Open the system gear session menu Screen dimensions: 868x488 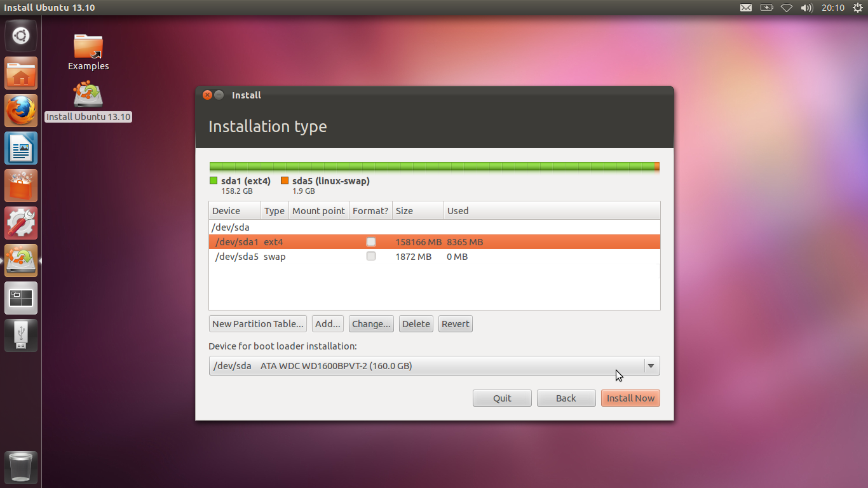[x=858, y=8]
